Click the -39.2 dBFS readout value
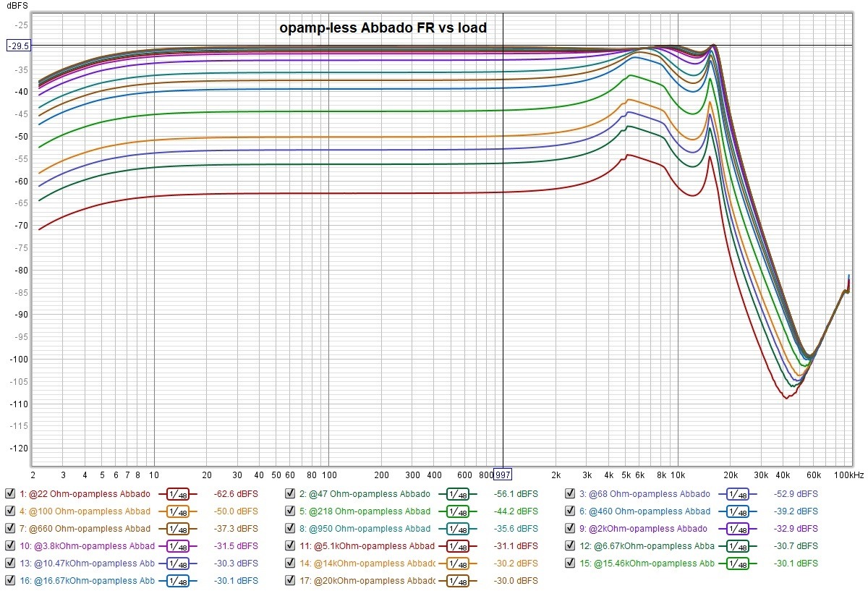 pos(796,512)
